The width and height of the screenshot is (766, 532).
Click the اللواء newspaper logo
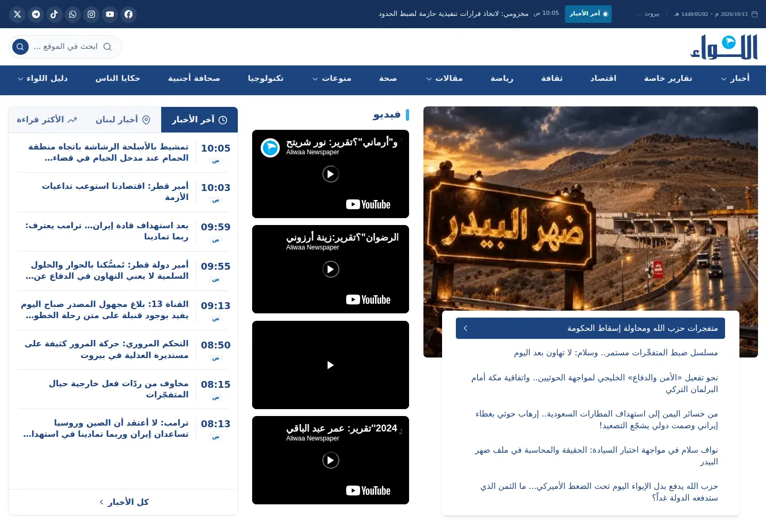pos(724,47)
